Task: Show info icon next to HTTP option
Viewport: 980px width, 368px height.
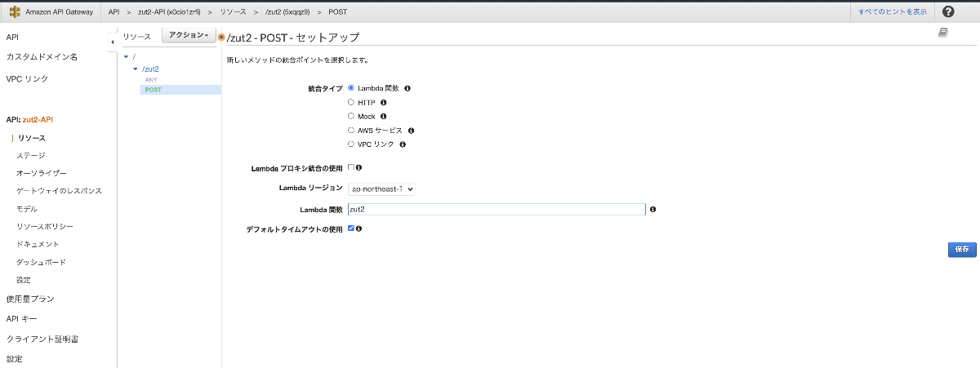Action: 383,103
